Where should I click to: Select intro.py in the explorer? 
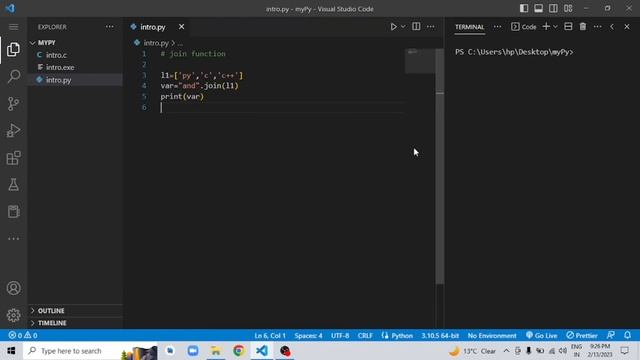click(x=75, y=80)
